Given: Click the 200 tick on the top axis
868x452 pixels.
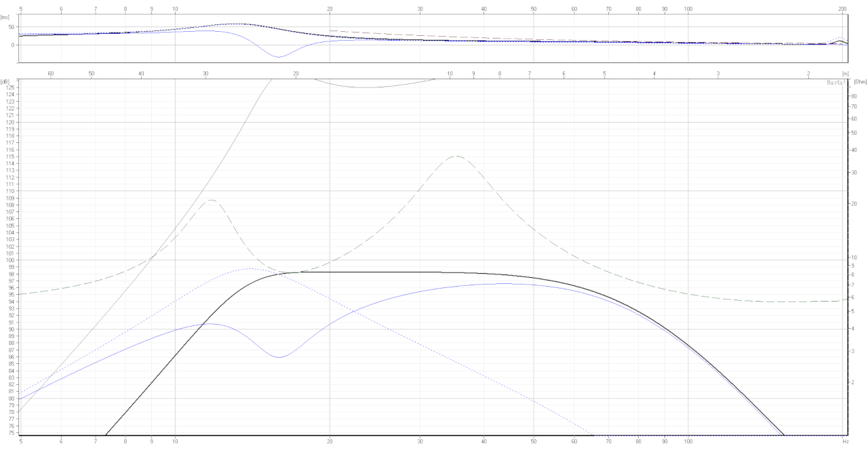Looking at the screenshot, I should (x=842, y=9).
